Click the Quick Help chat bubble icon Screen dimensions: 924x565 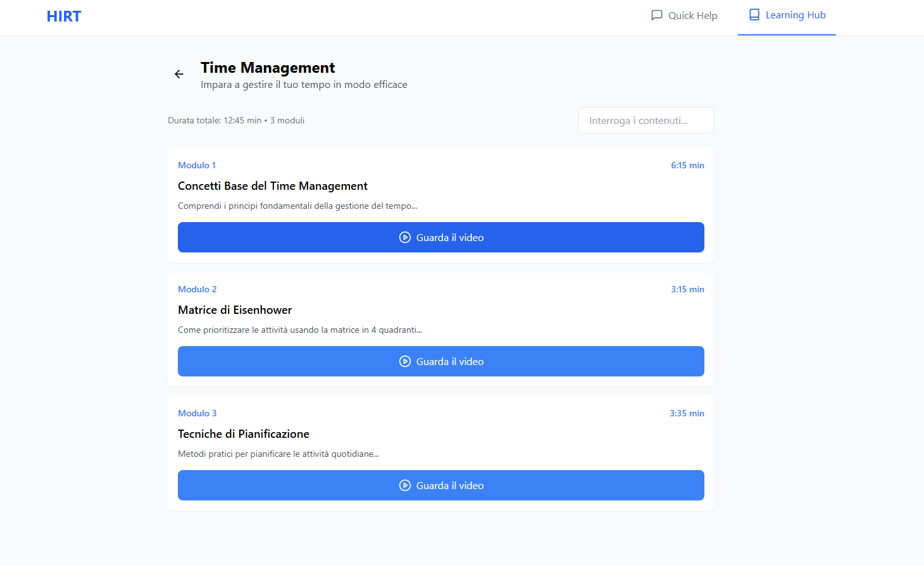pyautogui.click(x=657, y=15)
